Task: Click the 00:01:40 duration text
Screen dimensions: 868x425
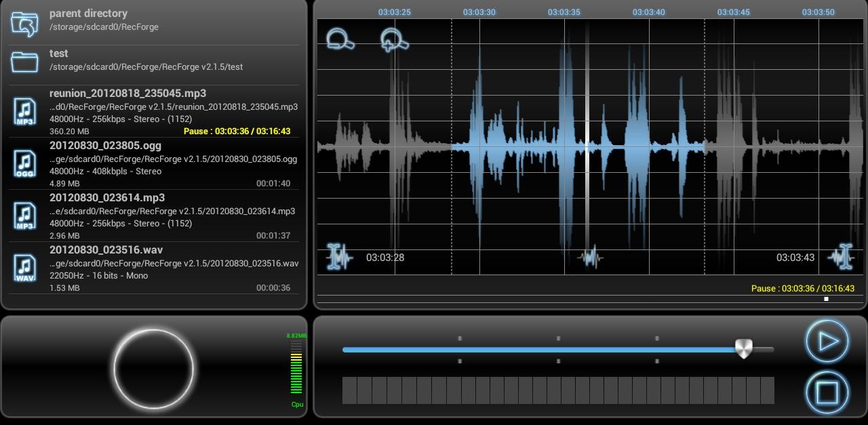Action: (x=273, y=184)
